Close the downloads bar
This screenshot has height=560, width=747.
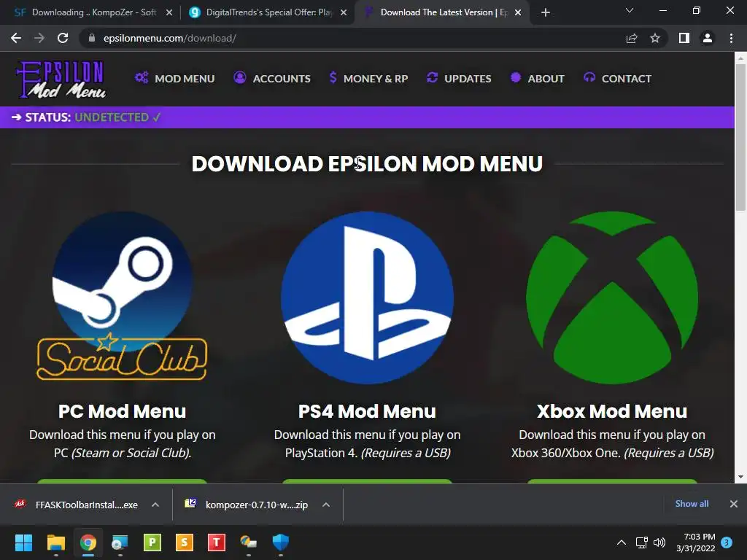click(x=734, y=503)
